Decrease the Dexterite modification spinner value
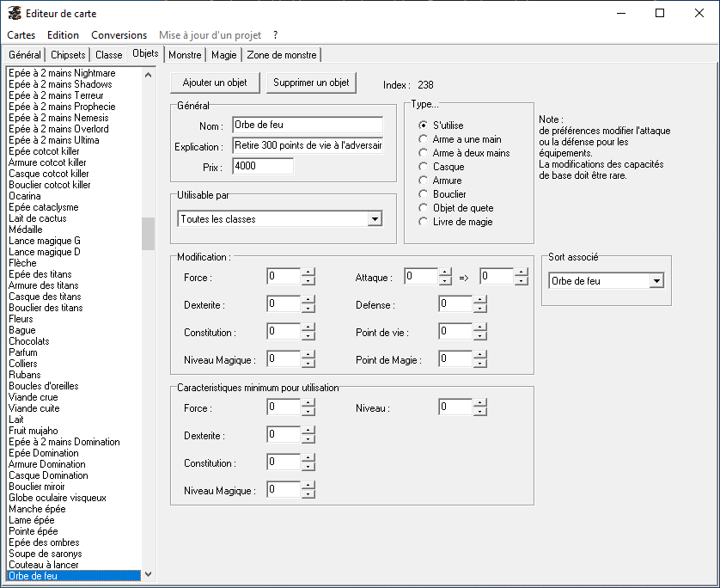720x588 pixels. 308,308
